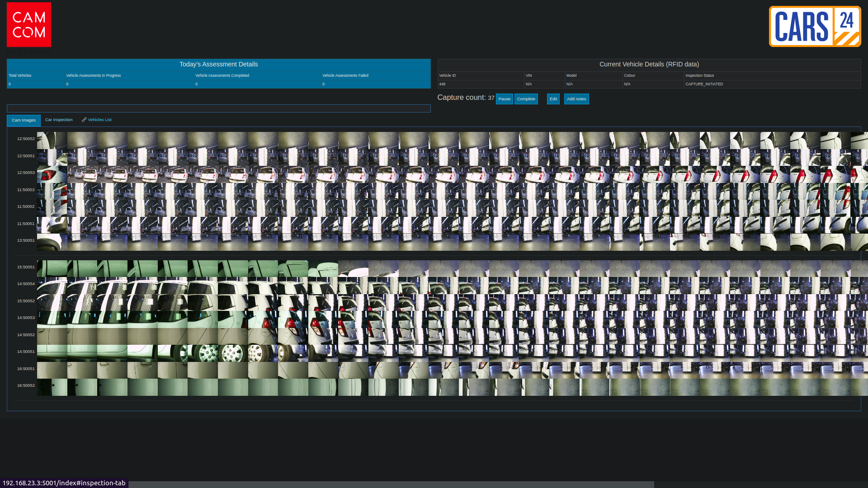The image size is (868, 488).
Task: Click the Edit button
Action: (553, 99)
